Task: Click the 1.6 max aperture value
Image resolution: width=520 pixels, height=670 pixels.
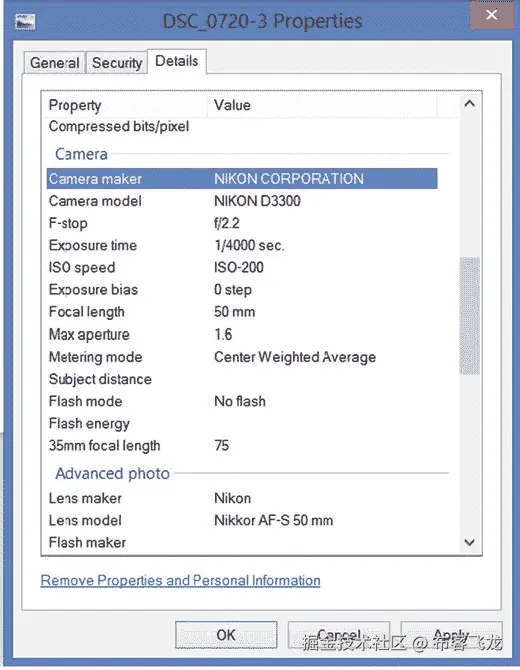Action: pos(223,334)
